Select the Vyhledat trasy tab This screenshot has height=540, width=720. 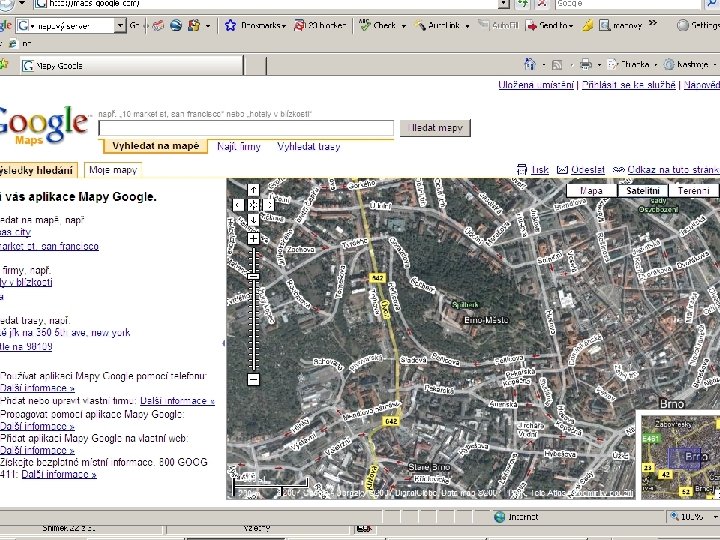(309, 146)
